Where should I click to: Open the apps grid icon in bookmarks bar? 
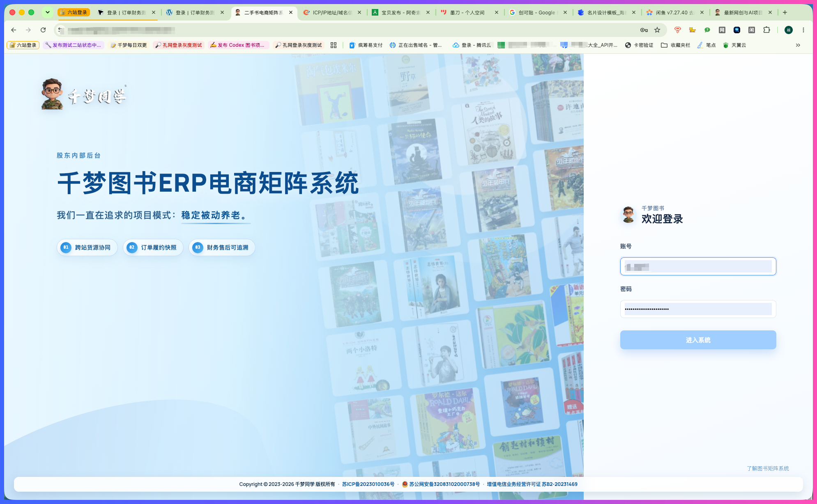[334, 45]
